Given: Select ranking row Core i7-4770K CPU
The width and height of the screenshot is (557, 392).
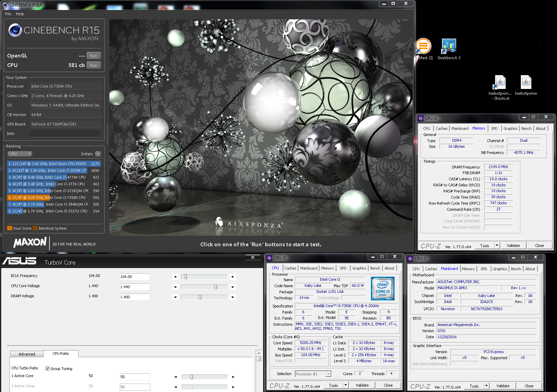Looking at the screenshot, I should tap(54, 177).
